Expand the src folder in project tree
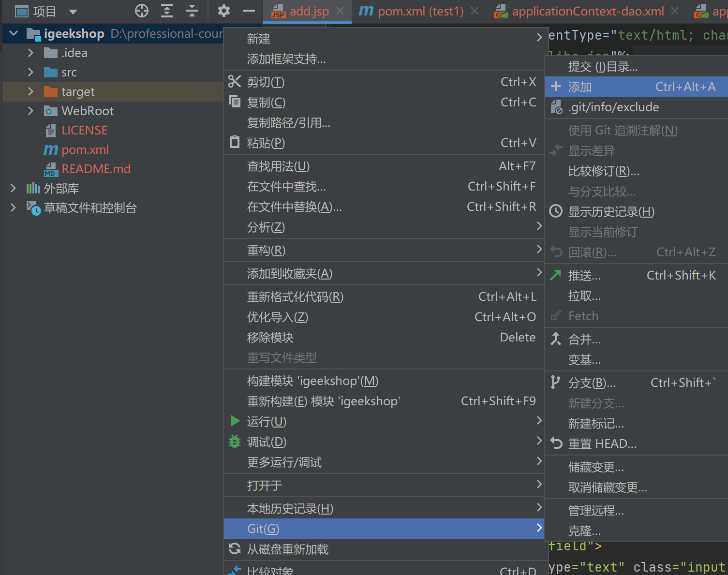 point(30,72)
